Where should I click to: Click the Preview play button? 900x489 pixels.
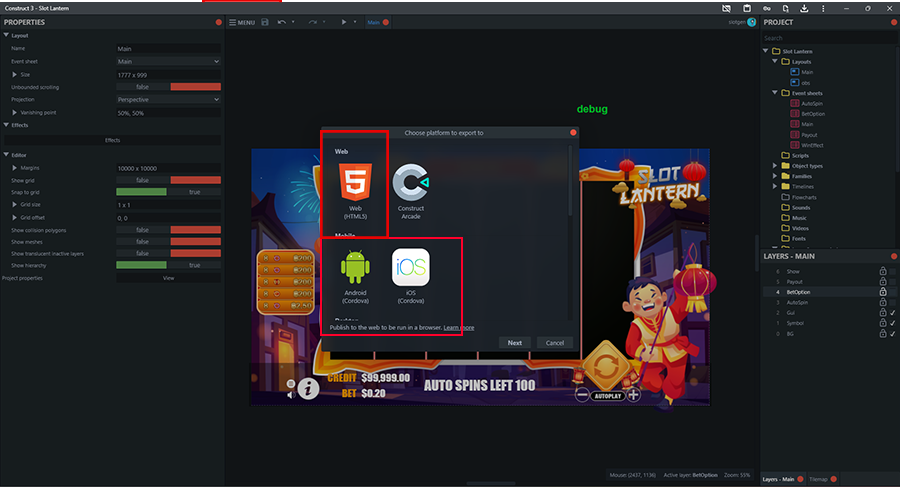click(x=344, y=22)
